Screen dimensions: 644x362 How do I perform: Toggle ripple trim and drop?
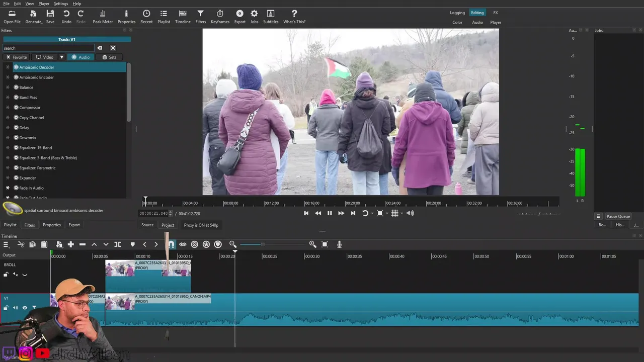coord(195,244)
